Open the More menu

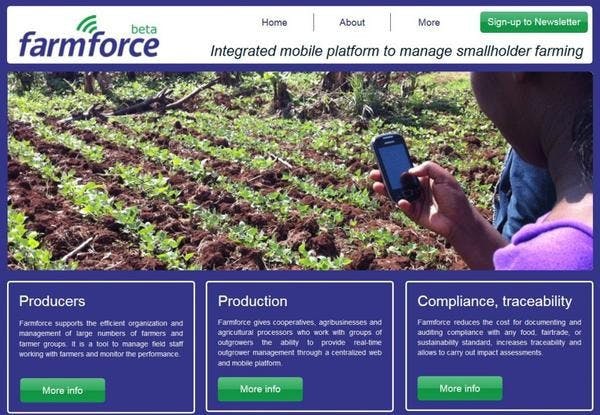pos(429,23)
